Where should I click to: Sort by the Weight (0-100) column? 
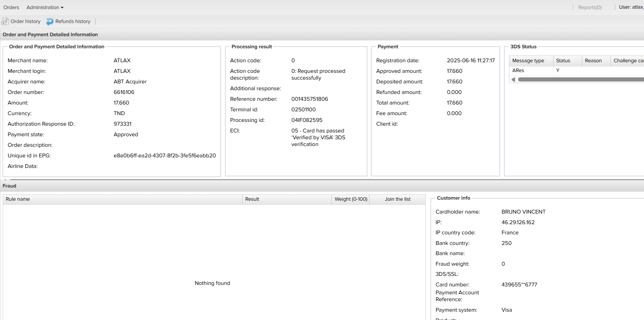[x=351, y=199]
